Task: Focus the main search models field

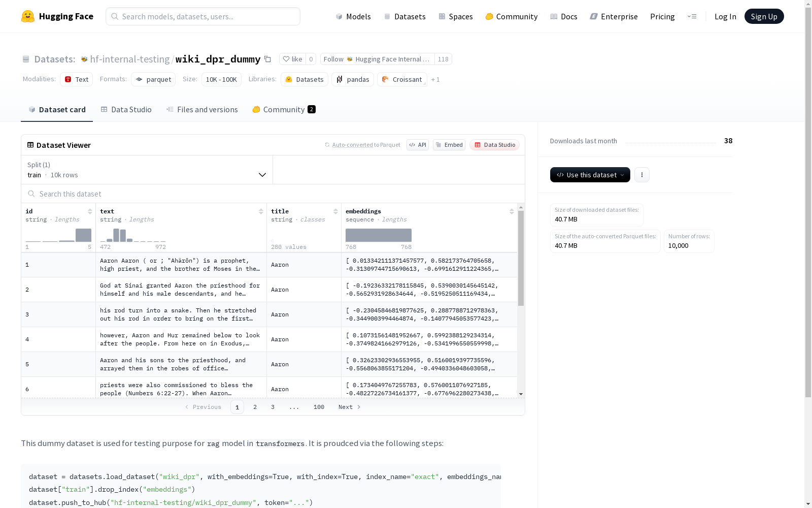Action: 203,16
